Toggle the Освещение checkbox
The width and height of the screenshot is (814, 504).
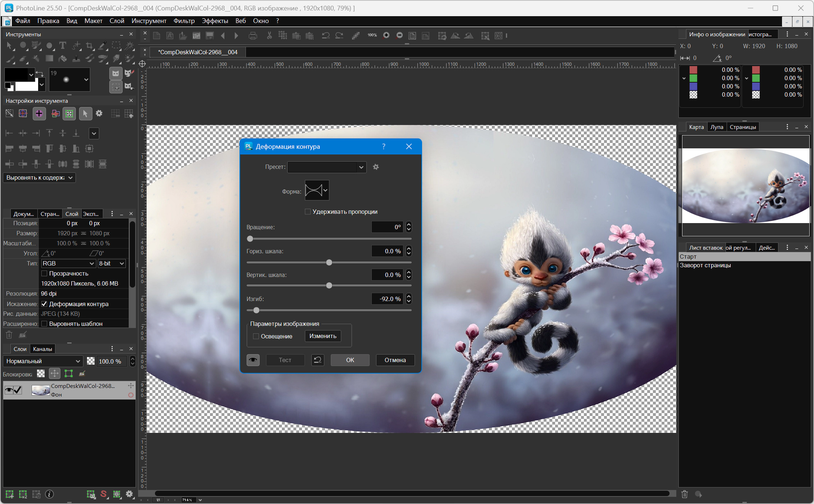coord(256,336)
